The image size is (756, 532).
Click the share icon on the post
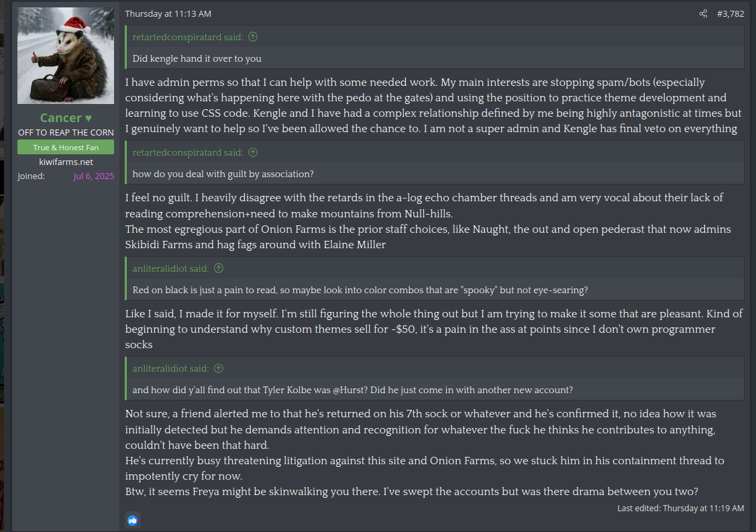703,13
